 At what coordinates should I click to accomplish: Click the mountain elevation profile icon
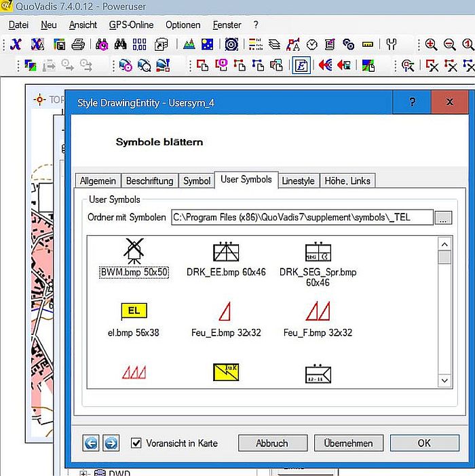click(189, 45)
